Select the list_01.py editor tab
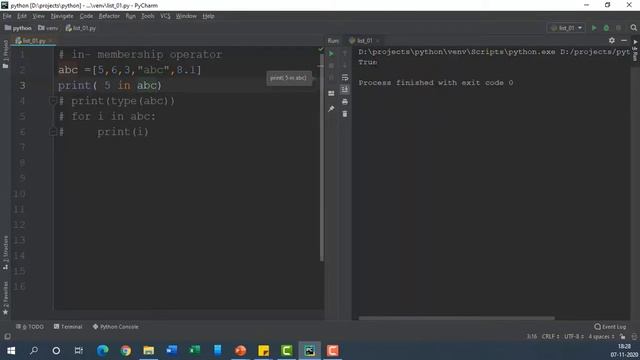 pyautogui.click(x=33, y=41)
